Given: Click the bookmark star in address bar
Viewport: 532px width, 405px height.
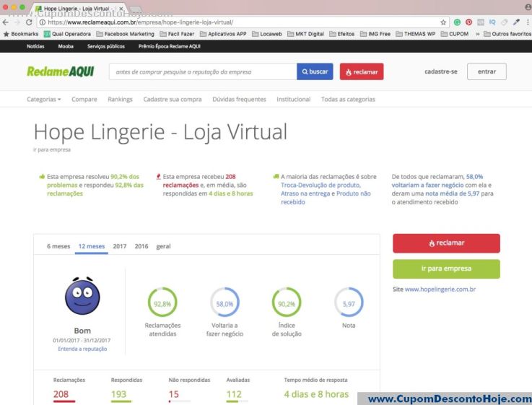Looking at the screenshot, I should 443,22.
